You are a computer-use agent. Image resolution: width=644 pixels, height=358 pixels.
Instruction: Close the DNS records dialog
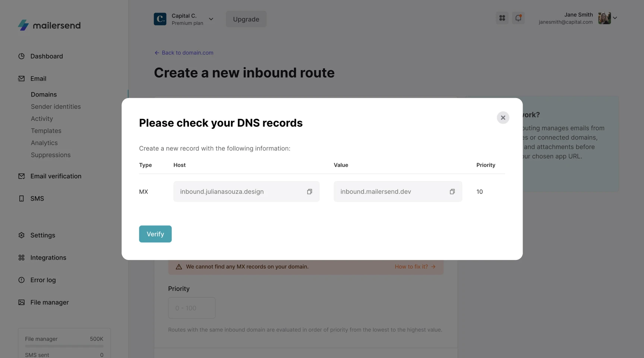(x=503, y=118)
